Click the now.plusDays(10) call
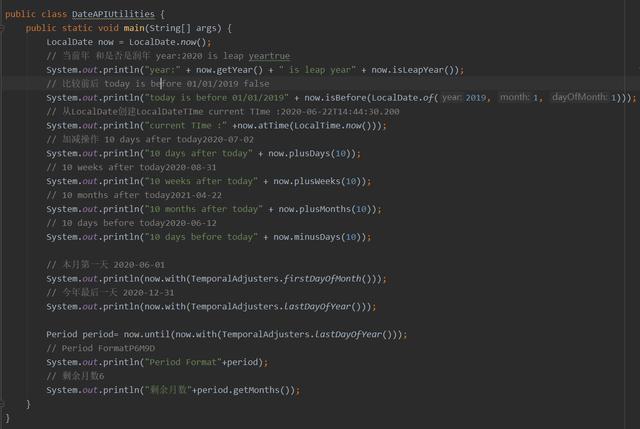This screenshot has height=429, width=640. coord(312,153)
